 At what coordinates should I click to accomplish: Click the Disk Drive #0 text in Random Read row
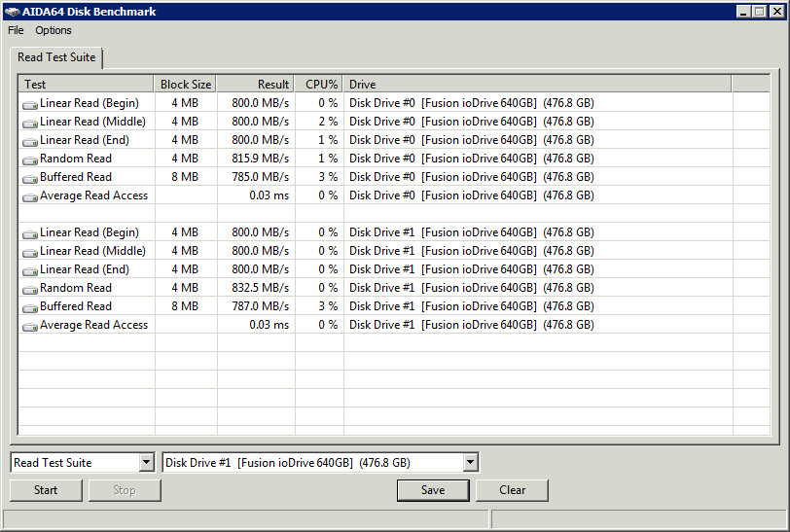[x=382, y=159]
